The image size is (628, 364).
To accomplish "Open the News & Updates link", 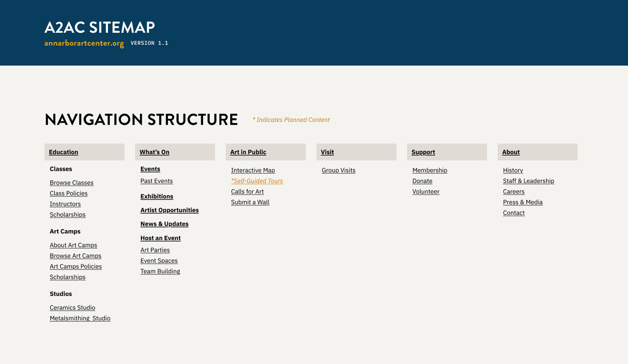I will click(164, 224).
